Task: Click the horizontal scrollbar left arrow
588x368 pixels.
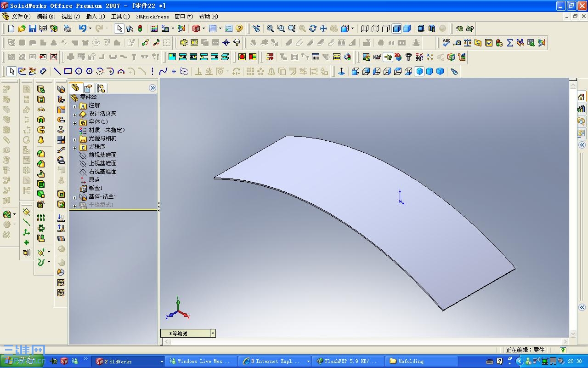Action: tap(167, 342)
